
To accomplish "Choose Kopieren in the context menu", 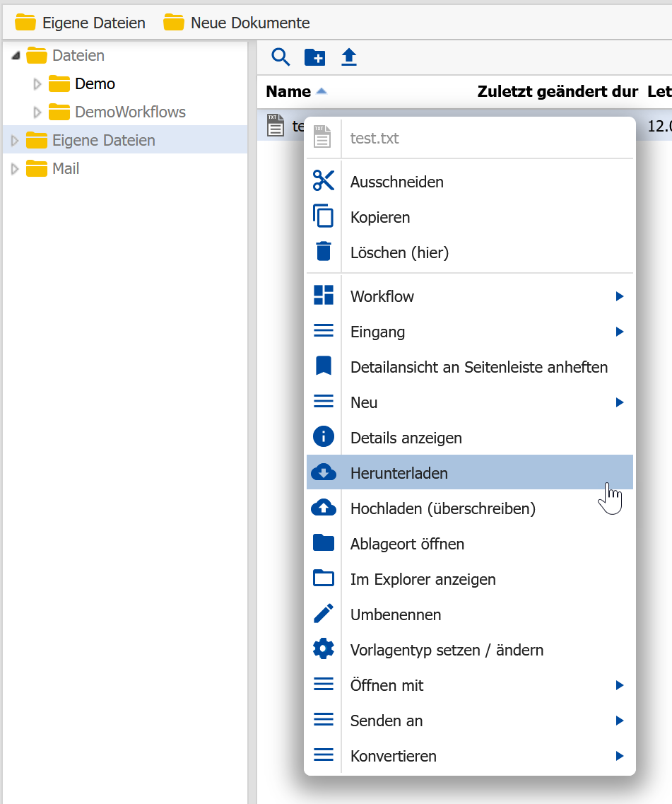I will (469, 217).
